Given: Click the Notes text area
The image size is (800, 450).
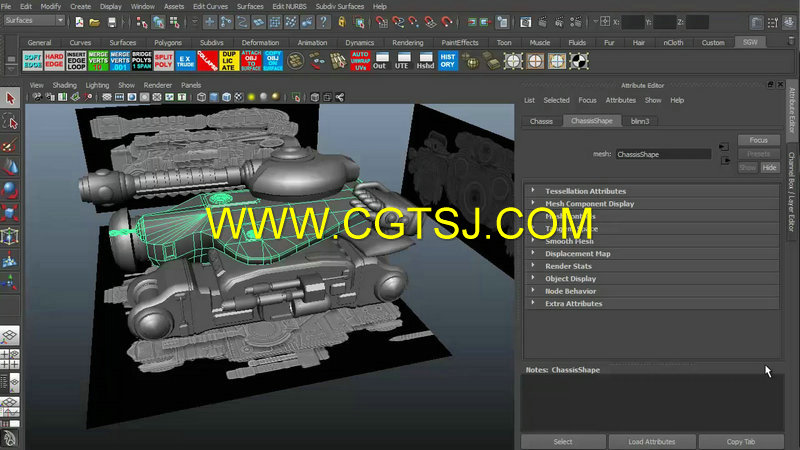Looking at the screenshot, I should click(652, 403).
